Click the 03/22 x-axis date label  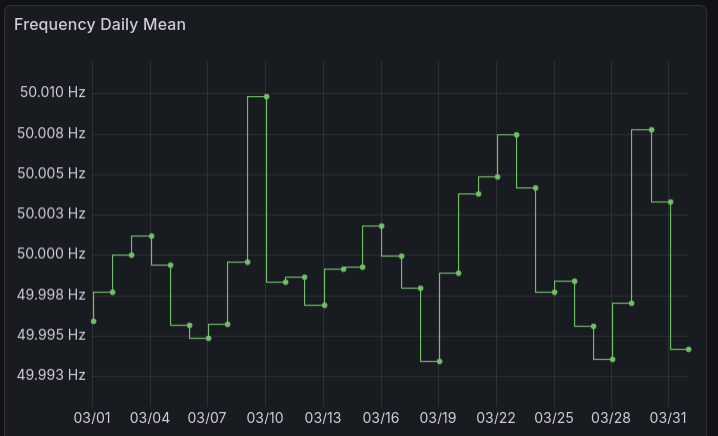pyautogui.click(x=496, y=416)
